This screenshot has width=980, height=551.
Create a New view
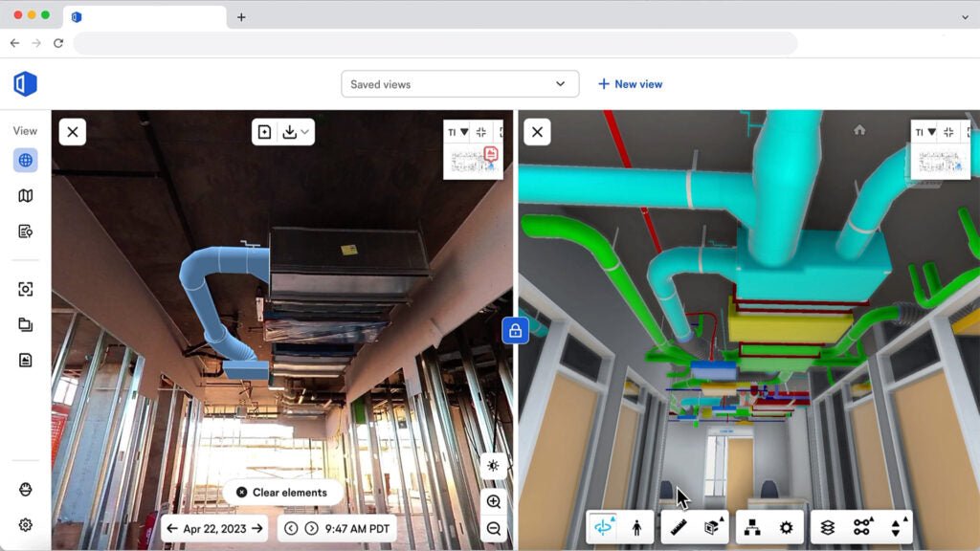point(631,83)
